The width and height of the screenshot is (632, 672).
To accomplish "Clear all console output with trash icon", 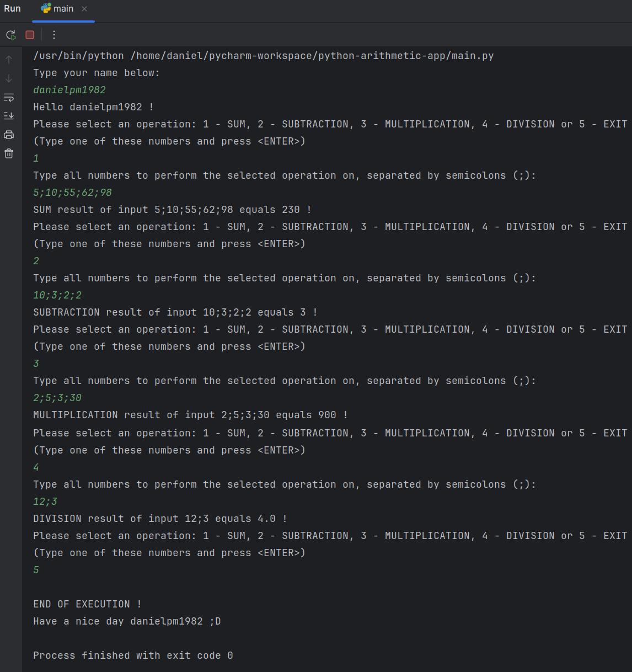I will pos(9,153).
